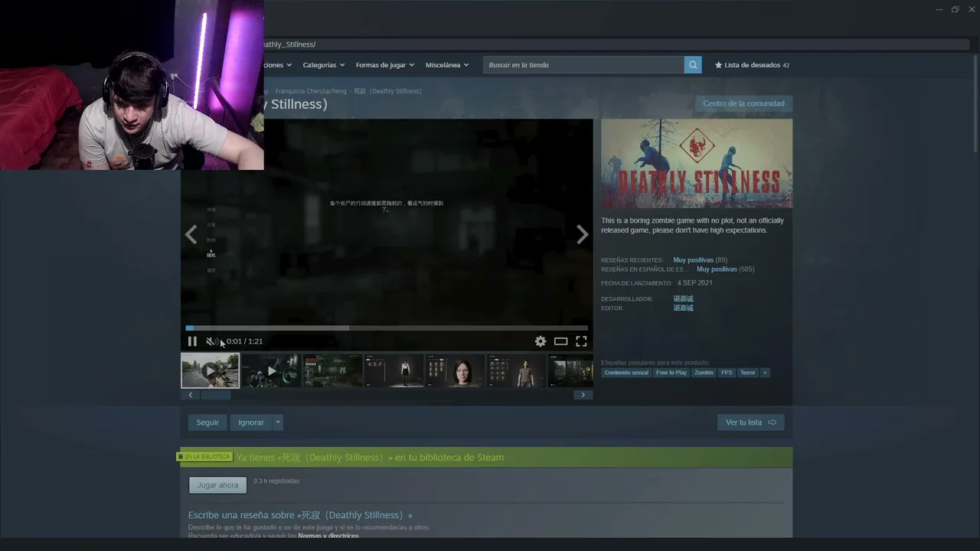Click the '4 SEP 2021' release date
This screenshot has width=980, height=551.
[695, 283]
